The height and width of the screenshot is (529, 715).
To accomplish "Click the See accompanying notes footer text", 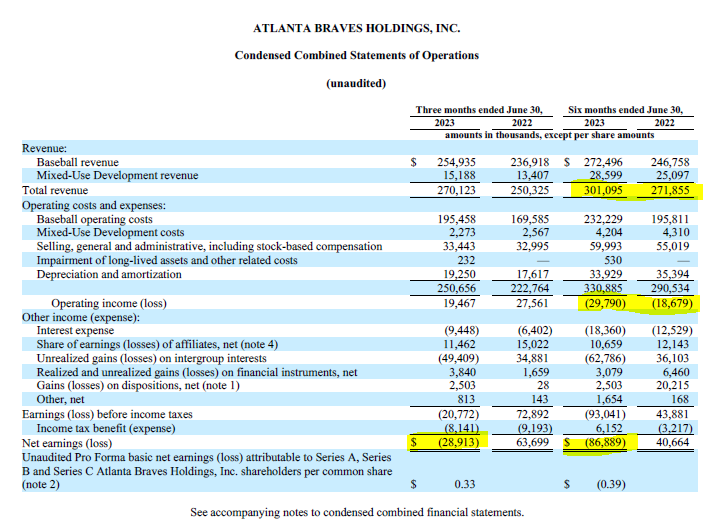I will pyautogui.click(x=356, y=513).
